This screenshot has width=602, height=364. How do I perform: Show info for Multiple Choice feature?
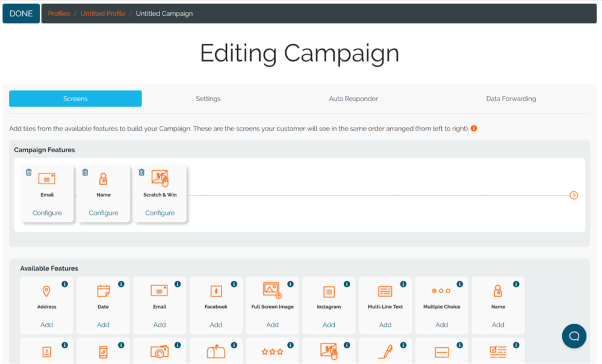pos(459,284)
